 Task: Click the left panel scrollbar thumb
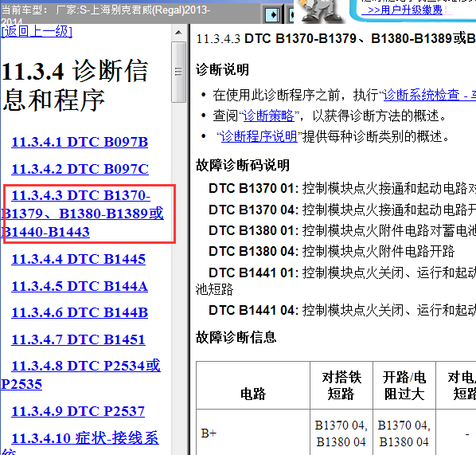point(179,72)
